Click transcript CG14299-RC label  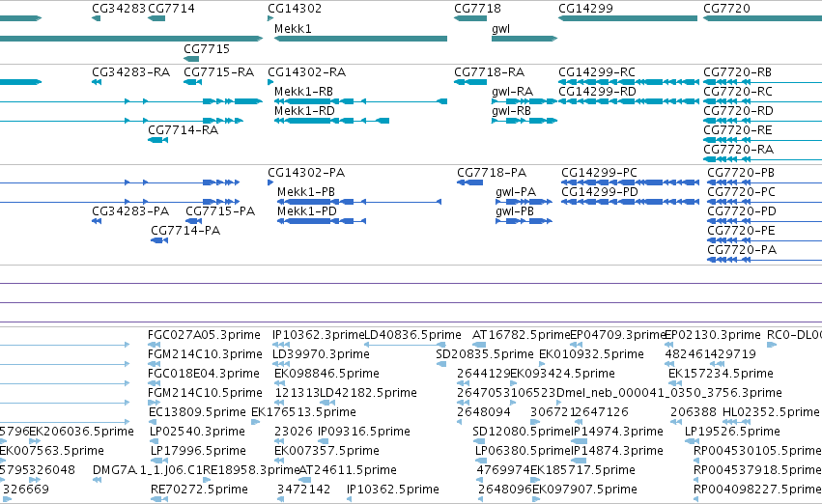[597, 72]
